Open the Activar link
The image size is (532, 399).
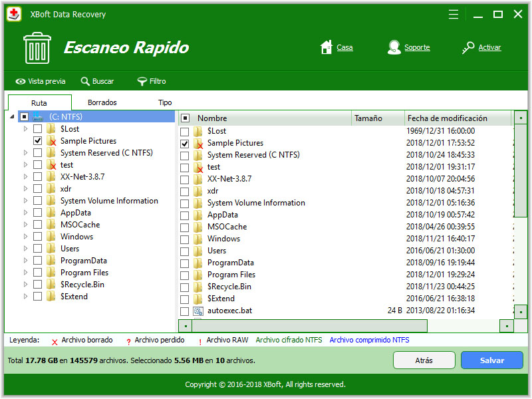point(489,47)
